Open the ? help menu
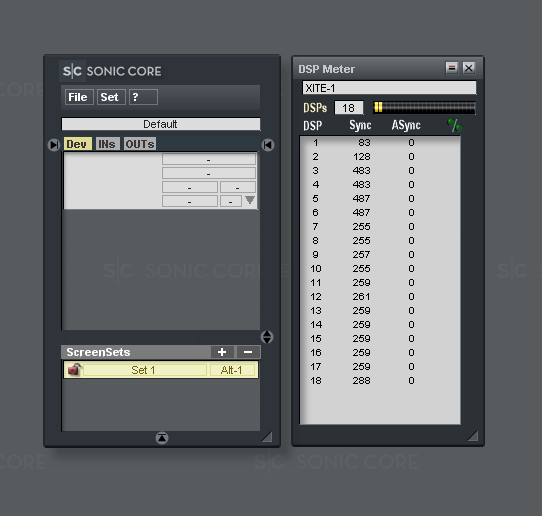 [143, 97]
